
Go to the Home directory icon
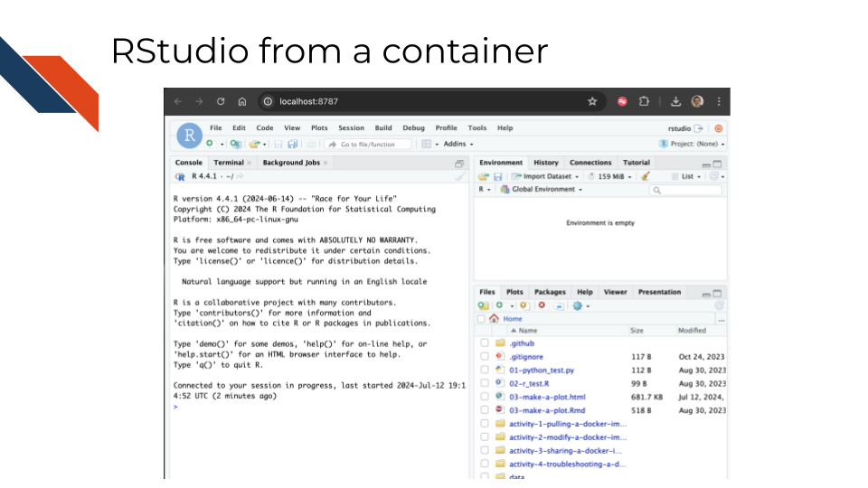tap(494, 319)
